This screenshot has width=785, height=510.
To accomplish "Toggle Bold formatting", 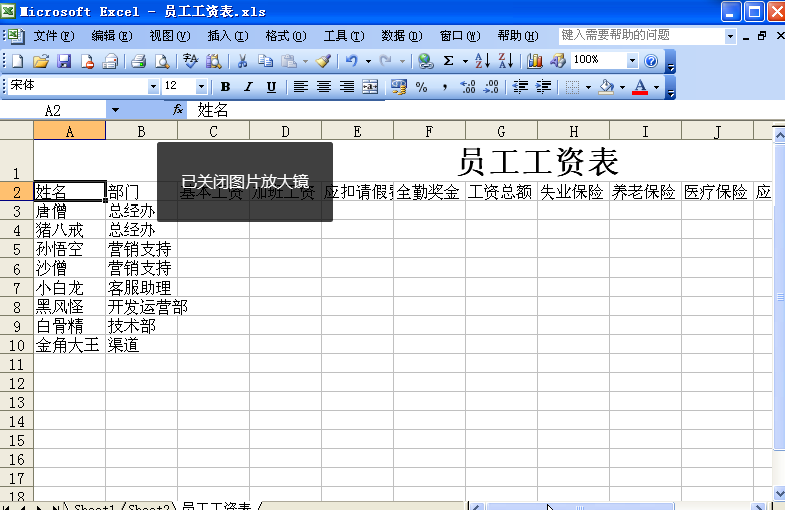I will coord(225,87).
